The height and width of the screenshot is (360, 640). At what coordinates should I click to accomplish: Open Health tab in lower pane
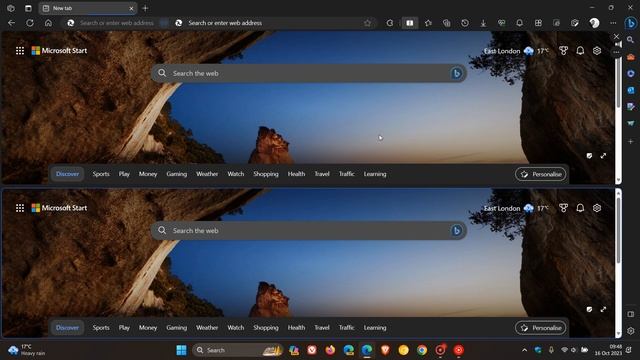pyautogui.click(x=296, y=327)
